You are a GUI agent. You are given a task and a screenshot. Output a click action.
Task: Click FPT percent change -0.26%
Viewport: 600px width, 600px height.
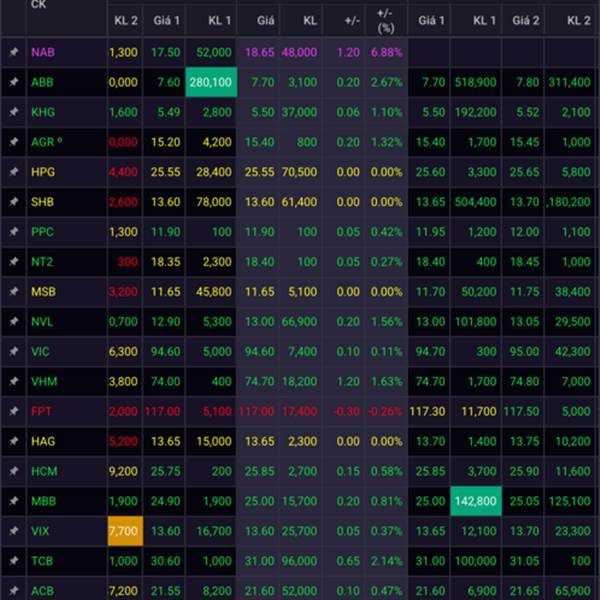coord(385,411)
